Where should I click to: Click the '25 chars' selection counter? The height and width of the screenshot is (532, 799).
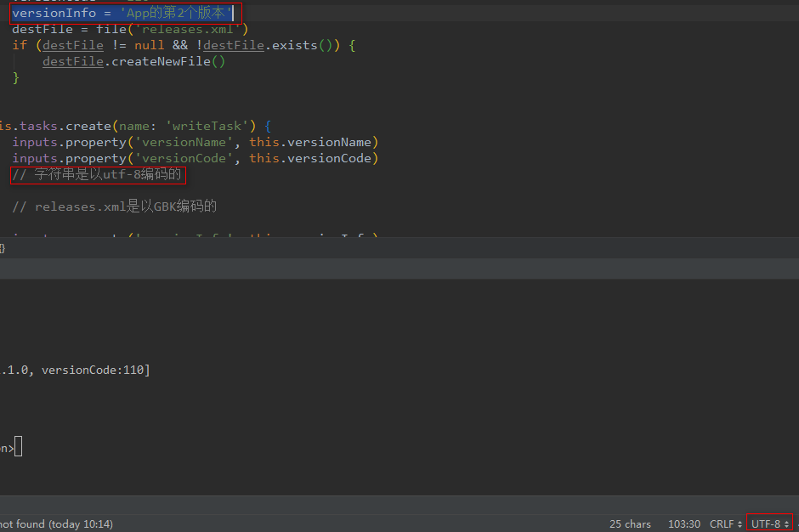(x=630, y=524)
